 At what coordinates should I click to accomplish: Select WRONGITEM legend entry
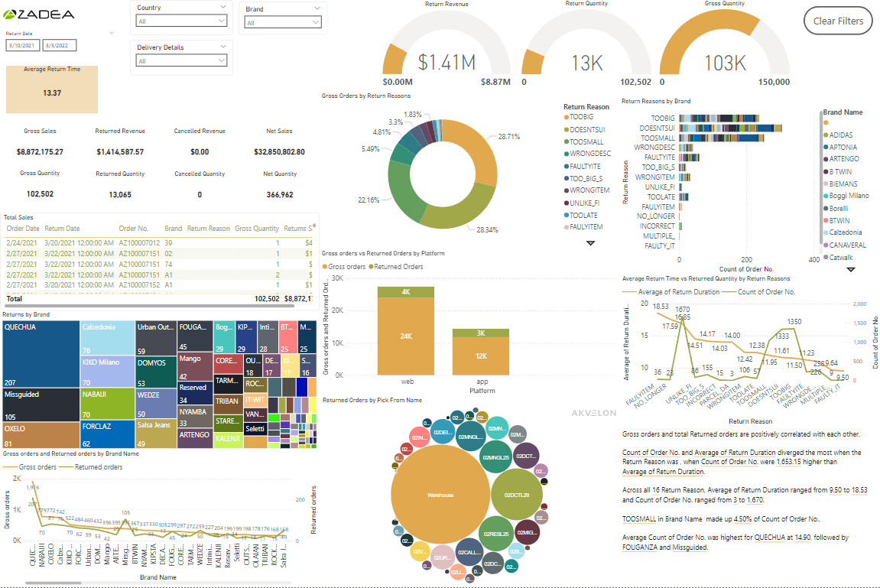[586, 190]
